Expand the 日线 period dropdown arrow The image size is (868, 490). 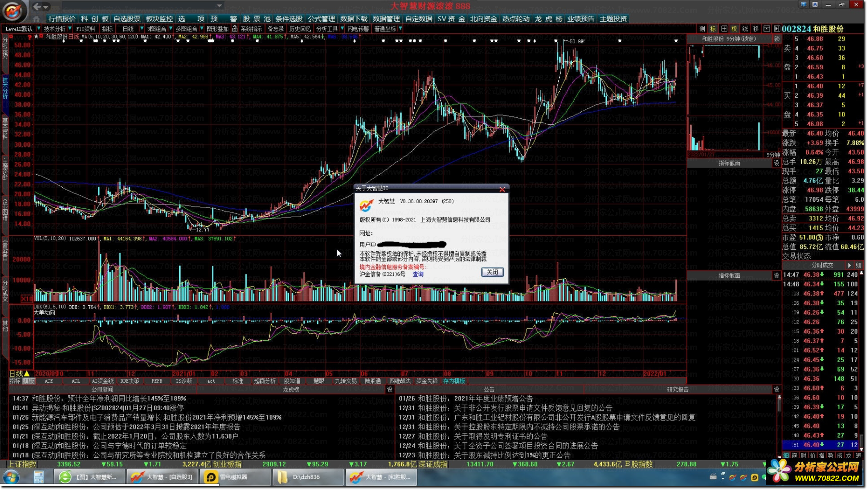(x=141, y=29)
